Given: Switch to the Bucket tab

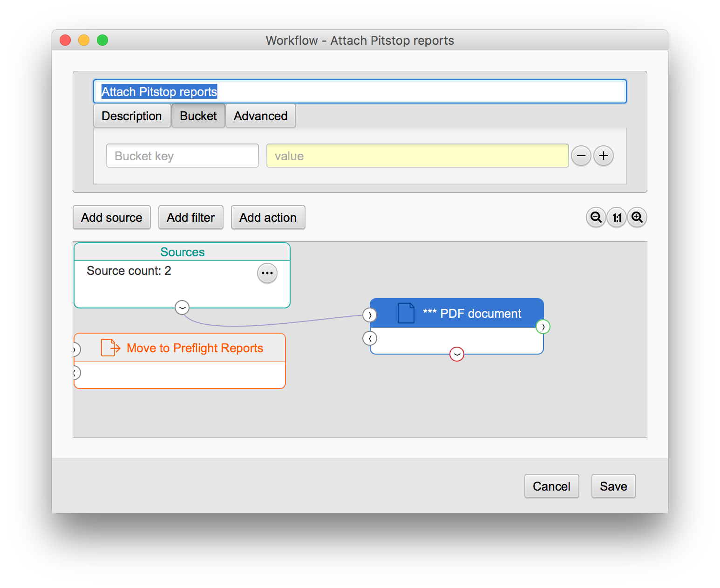Looking at the screenshot, I should coord(198,116).
